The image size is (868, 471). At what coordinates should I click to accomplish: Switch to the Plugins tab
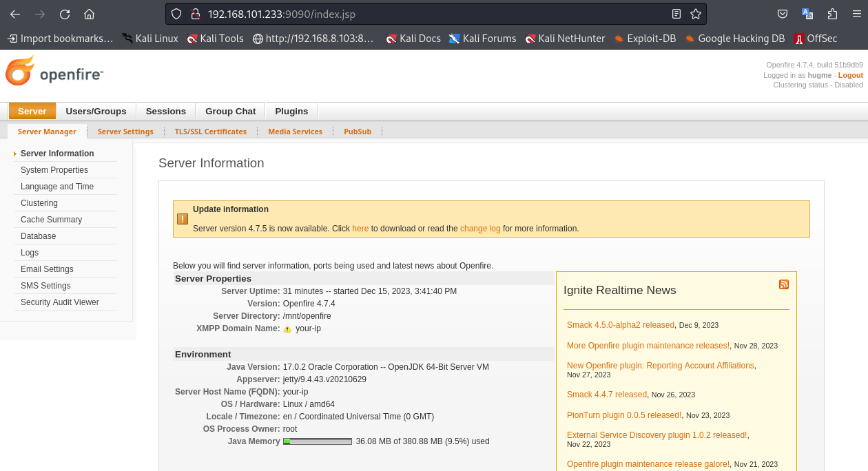point(291,111)
